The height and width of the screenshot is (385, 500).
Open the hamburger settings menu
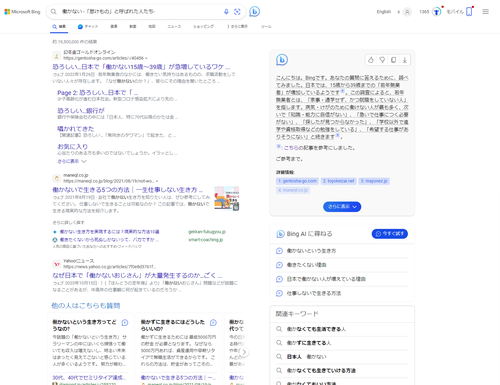486,12
